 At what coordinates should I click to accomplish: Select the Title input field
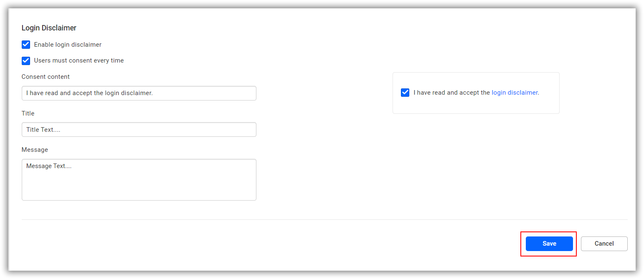139,129
